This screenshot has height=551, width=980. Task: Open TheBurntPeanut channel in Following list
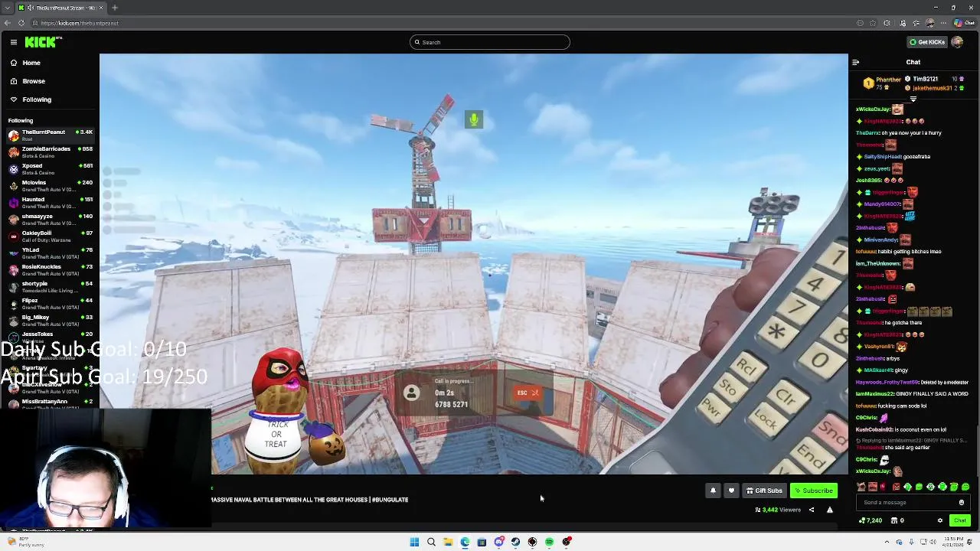[50, 135]
